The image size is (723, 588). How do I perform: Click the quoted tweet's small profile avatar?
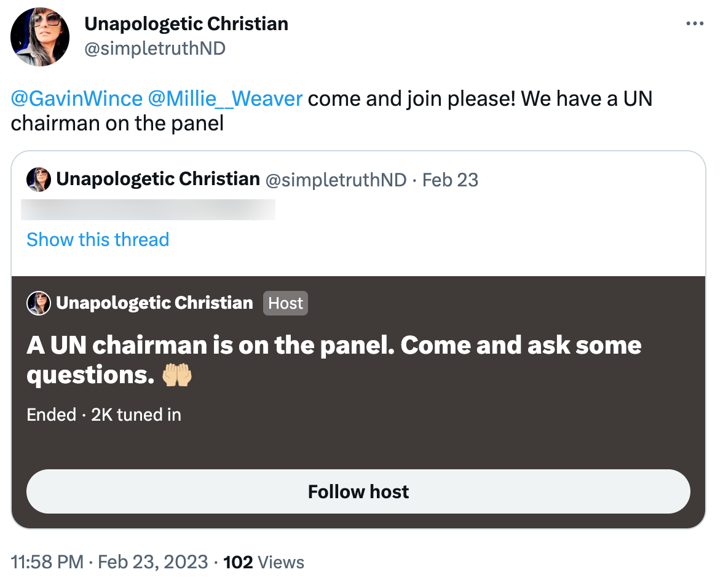tap(38, 180)
